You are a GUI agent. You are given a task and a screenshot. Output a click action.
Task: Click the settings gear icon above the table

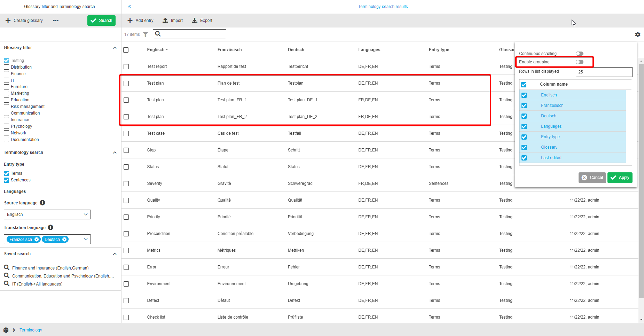point(637,34)
